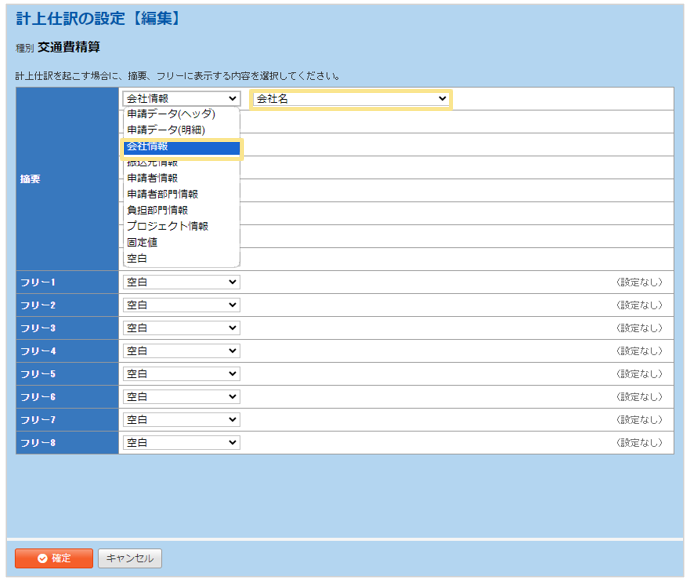688x582 pixels.
Task: Expand the フリー4 dropdown
Action: [x=181, y=351]
